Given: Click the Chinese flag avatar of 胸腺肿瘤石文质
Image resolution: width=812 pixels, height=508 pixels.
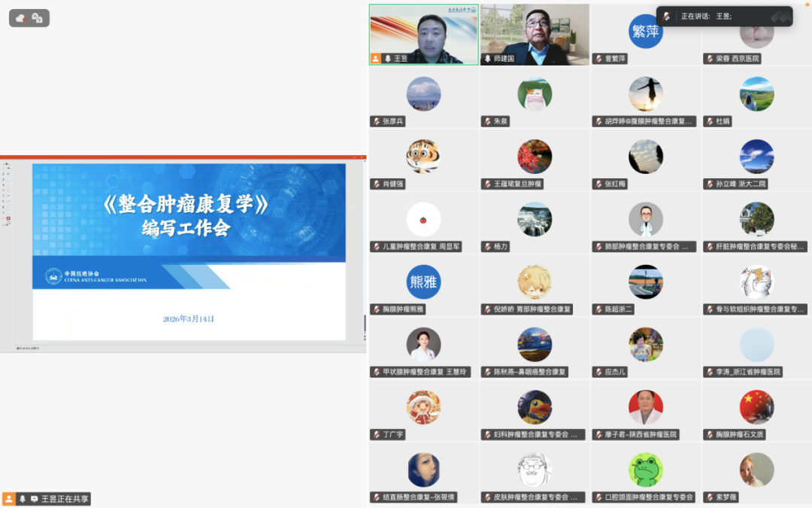Looking at the screenshot, I should (x=756, y=407).
